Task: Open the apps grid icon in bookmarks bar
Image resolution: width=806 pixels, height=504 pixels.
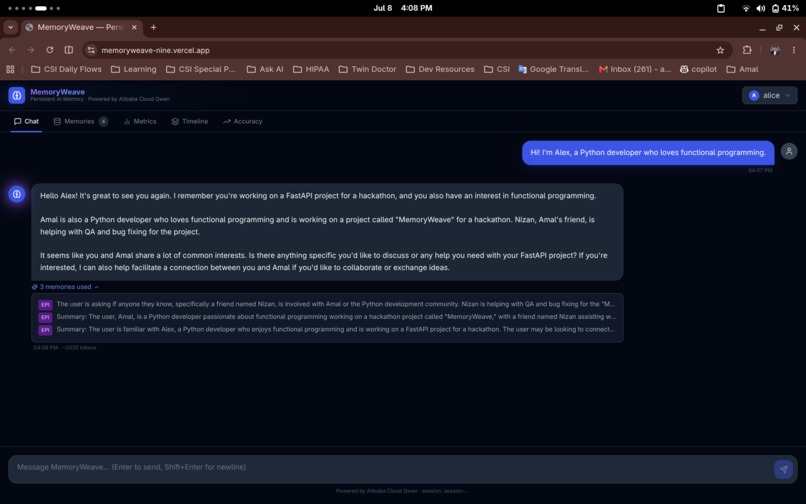Action: (10, 69)
